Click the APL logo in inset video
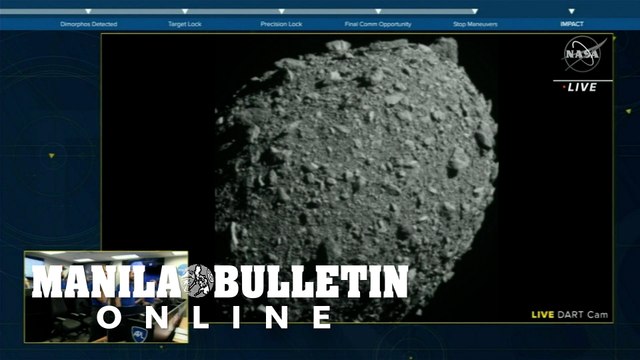Screen dimensions: 640x360 click(x=139, y=334)
